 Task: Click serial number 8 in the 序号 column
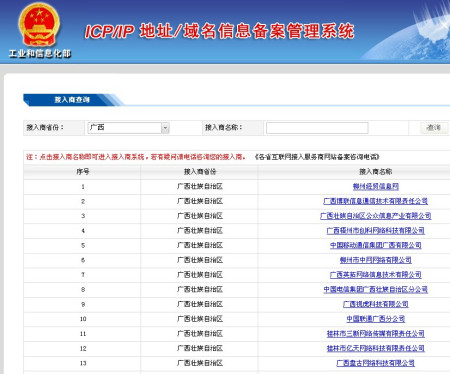(83, 289)
